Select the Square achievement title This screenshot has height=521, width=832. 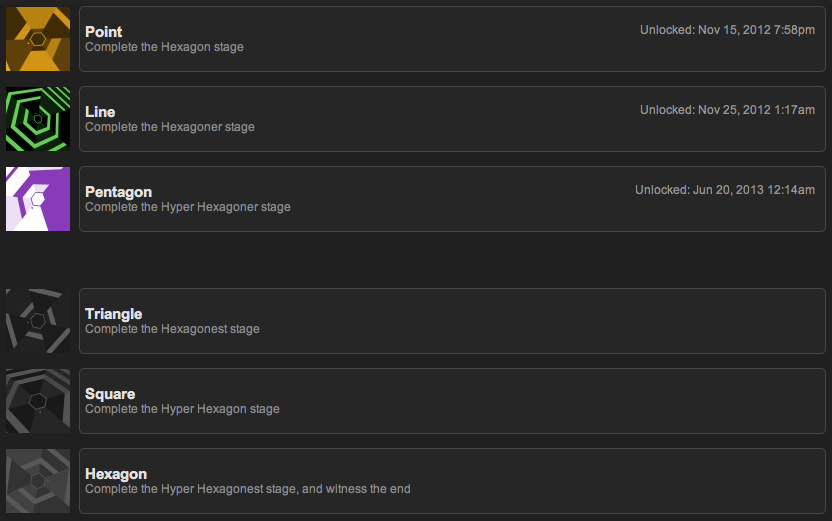coord(110,394)
